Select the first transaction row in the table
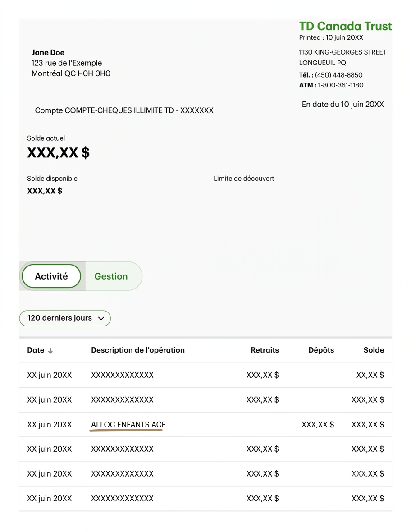411x532 pixels. pos(205,375)
